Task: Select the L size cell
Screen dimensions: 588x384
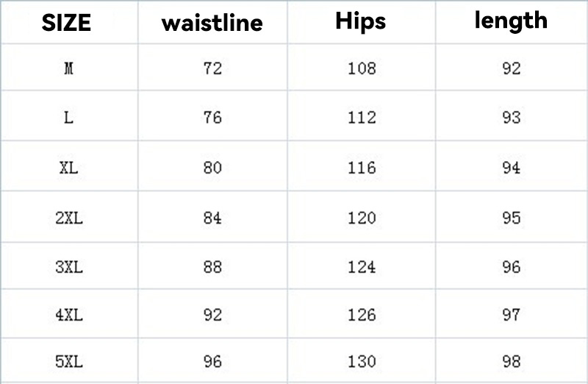Action: (x=68, y=118)
